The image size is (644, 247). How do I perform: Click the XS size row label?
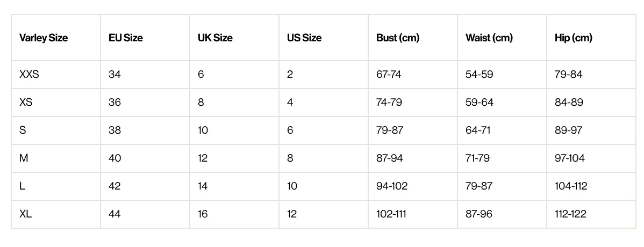point(25,102)
